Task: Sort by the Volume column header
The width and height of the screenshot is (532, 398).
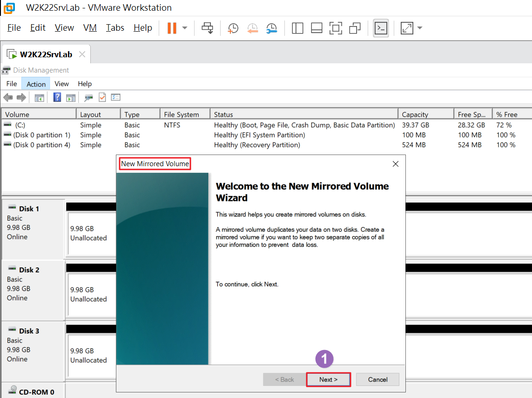Action: 39,115
